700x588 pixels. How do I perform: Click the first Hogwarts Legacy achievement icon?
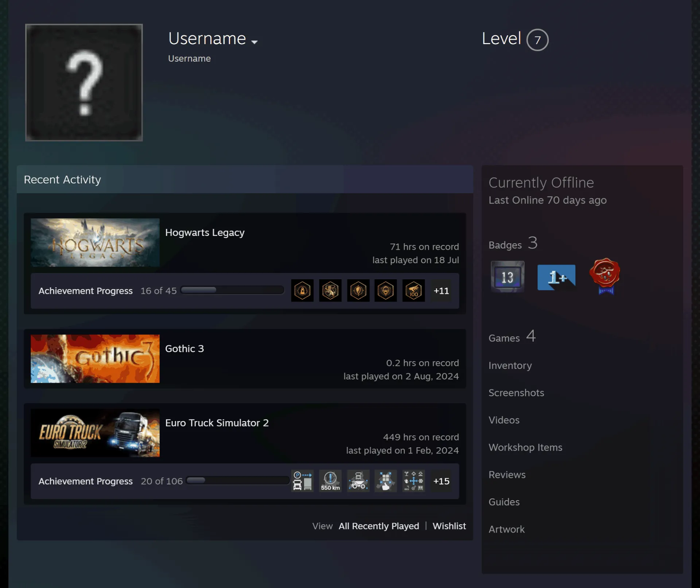[302, 291]
